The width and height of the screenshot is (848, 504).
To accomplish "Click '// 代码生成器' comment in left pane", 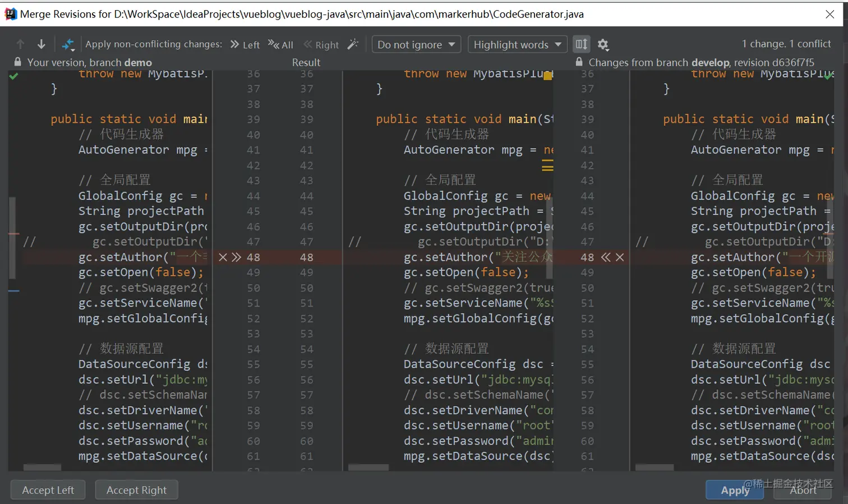I will pos(121,135).
